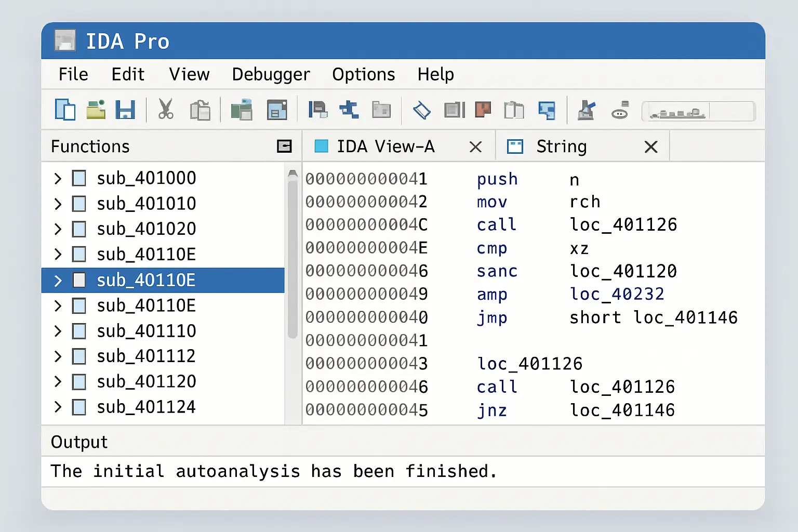Expand the sub_401112 function node
Image resolution: width=798 pixels, height=532 pixels.
pos(58,356)
